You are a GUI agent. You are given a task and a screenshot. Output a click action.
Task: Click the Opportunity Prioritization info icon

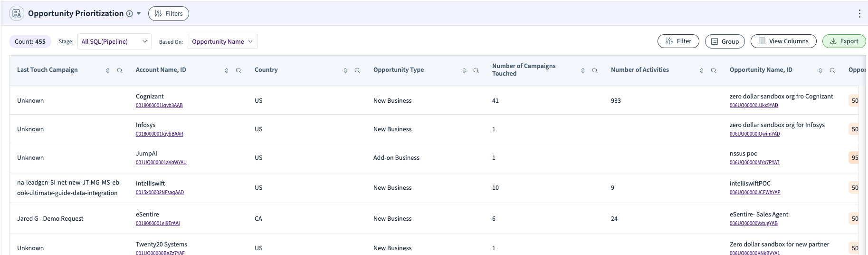click(x=129, y=14)
